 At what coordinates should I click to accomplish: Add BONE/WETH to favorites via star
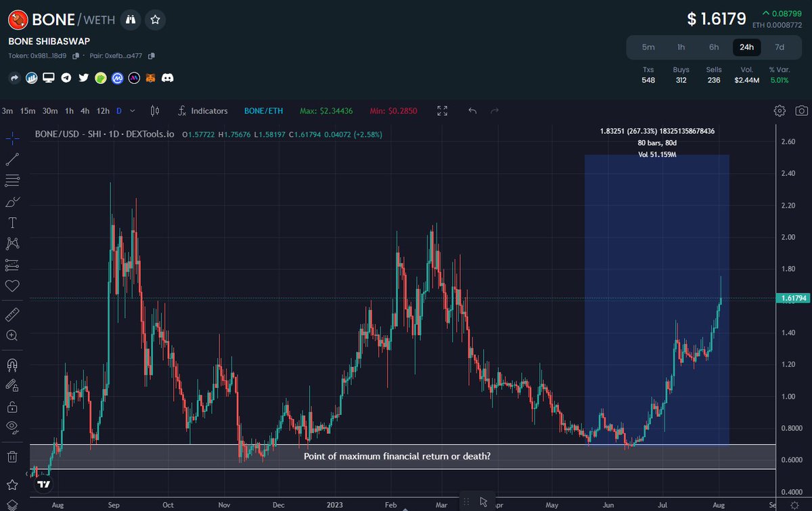(156, 20)
